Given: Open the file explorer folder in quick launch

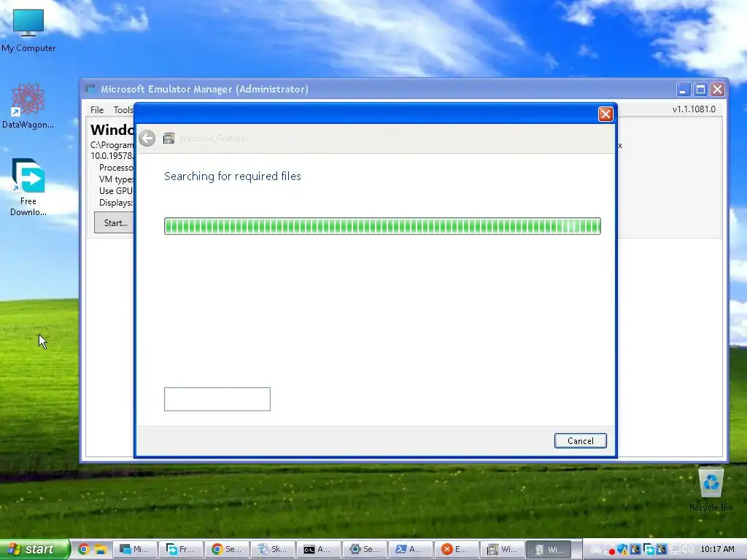Looking at the screenshot, I should coord(100,549).
